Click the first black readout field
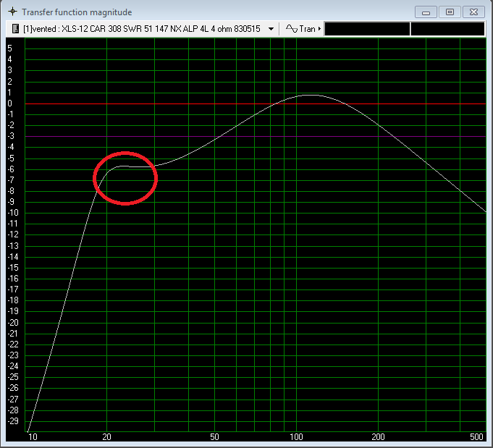The image size is (493, 448). tap(367, 29)
